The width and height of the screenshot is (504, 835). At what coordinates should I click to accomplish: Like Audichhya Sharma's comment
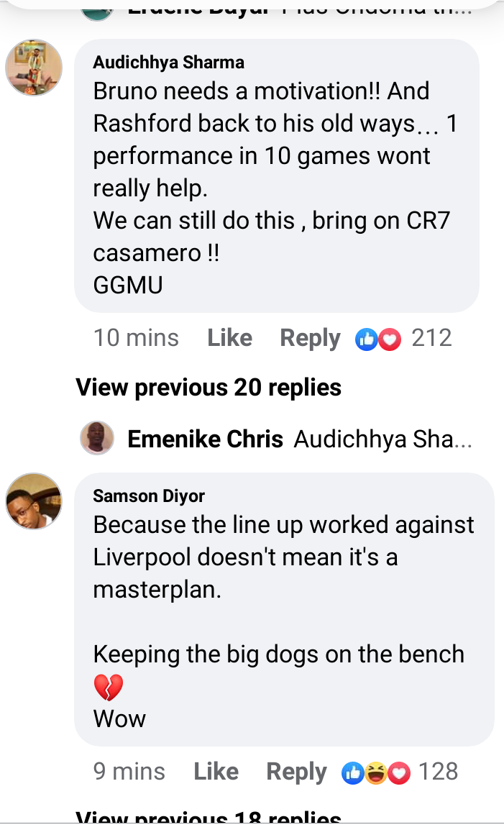[229, 337]
